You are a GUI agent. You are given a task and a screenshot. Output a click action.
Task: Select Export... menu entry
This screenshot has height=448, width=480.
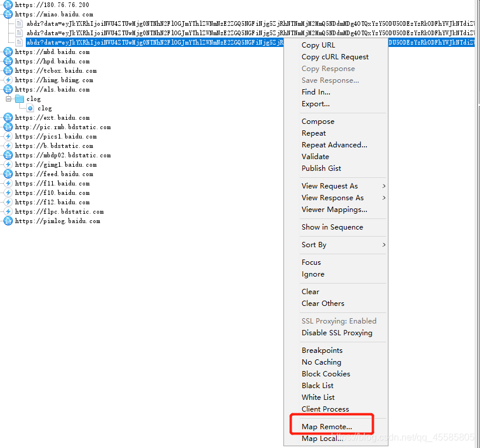316,104
